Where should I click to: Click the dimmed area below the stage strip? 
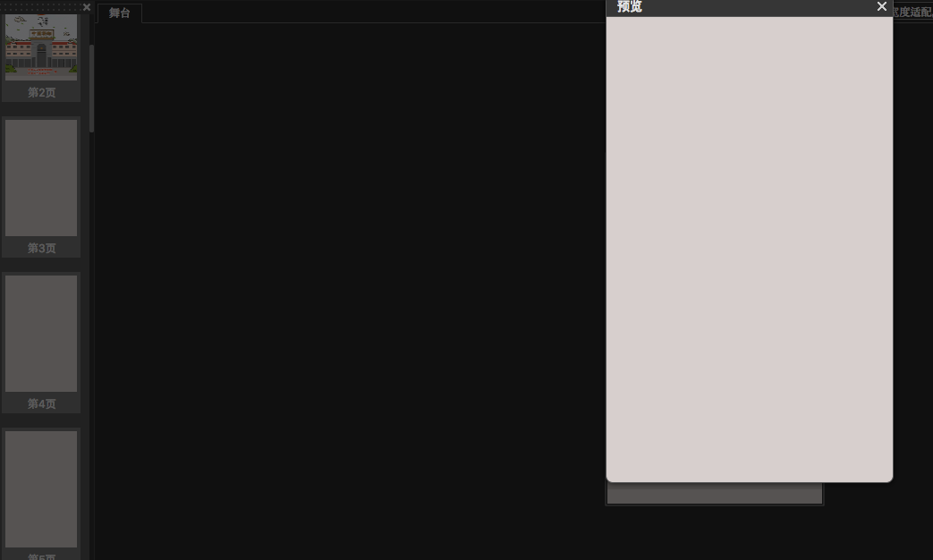tap(715, 532)
